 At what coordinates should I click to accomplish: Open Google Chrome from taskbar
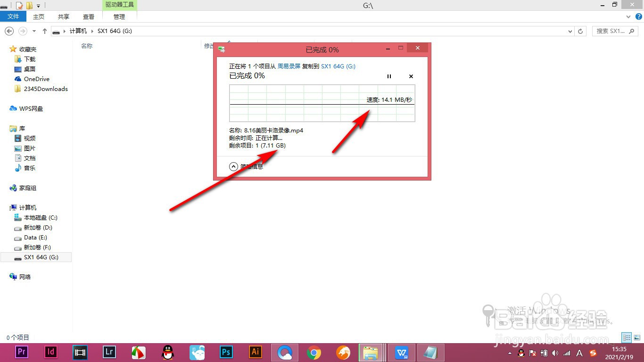click(314, 352)
